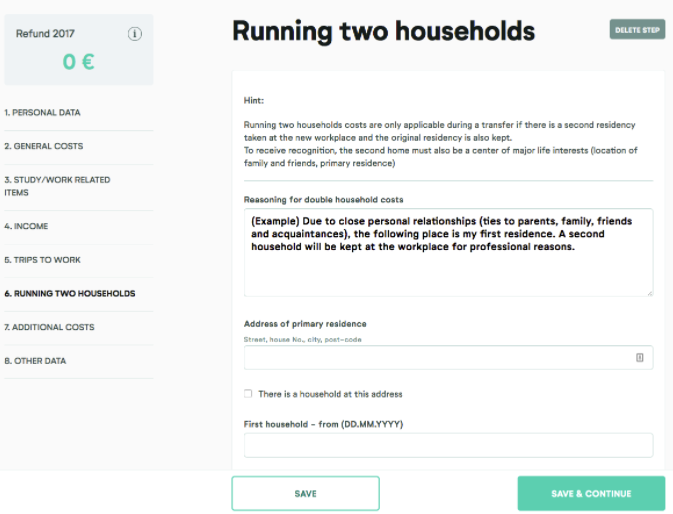Screen dimensions: 673x514
Task: Click the First household from date field
Action: pos(449,445)
